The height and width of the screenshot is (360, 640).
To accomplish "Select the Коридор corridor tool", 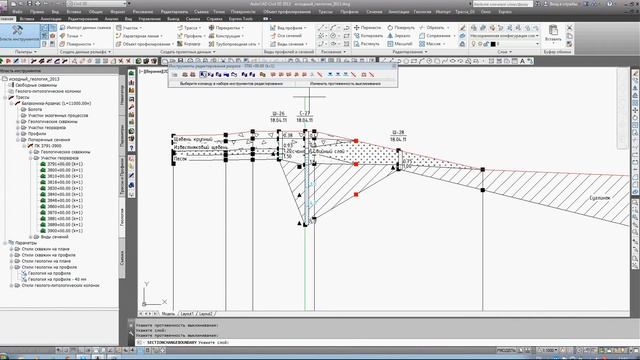I will 189,44.
